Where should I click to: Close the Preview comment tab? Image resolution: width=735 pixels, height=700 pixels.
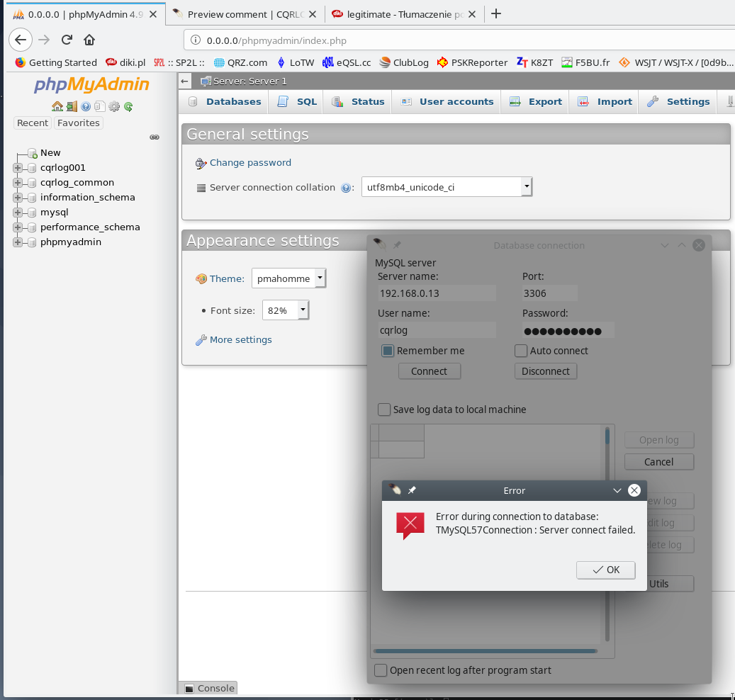pyautogui.click(x=313, y=15)
